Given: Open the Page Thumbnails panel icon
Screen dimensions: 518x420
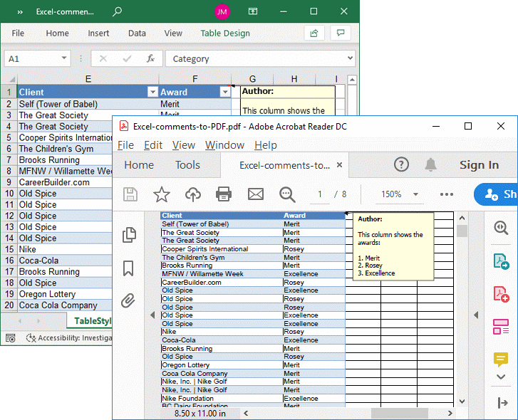Looking at the screenshot, I should pos(129,235).
